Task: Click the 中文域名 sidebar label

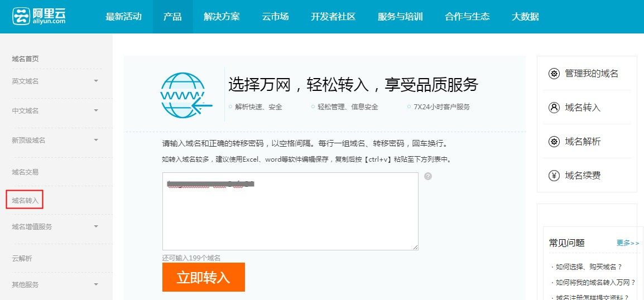Action: point(26,111)
